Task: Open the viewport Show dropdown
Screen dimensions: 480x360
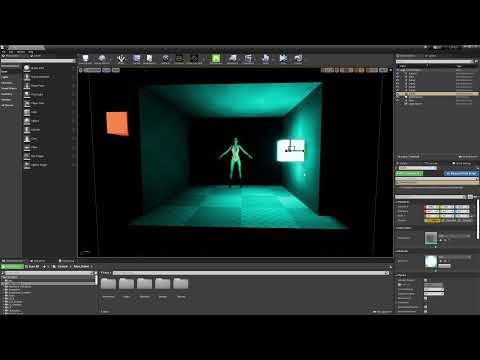Action: (116, 70)
